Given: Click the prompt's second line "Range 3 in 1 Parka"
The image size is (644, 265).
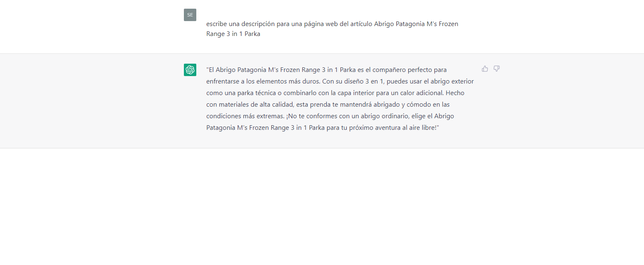Looking at the screenshot, I should click(x=233, y=34).
